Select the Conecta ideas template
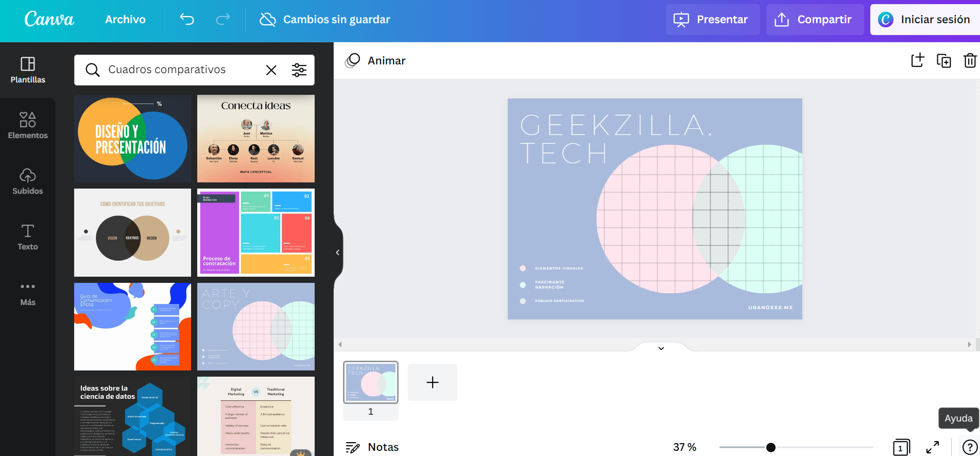The width and height of the screenshot is (980, 456). pyautogui.click(x=256, y=139)
